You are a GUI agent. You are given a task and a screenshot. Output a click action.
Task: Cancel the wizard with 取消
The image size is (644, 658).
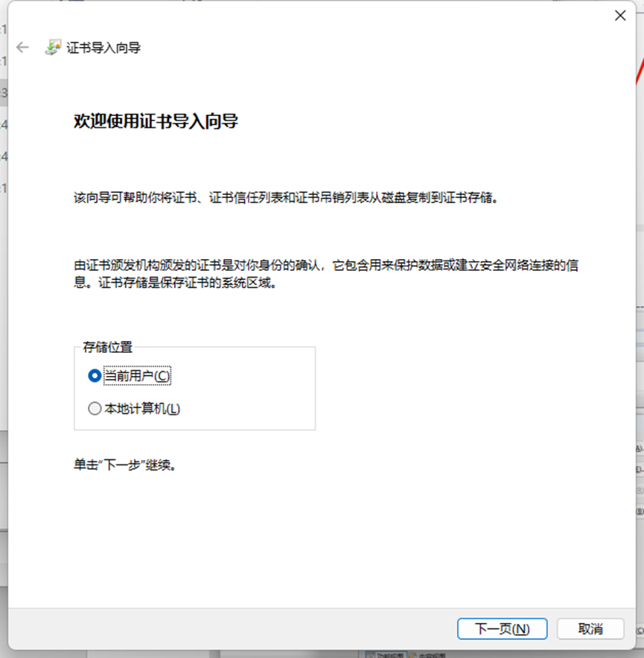coord(590,628)
